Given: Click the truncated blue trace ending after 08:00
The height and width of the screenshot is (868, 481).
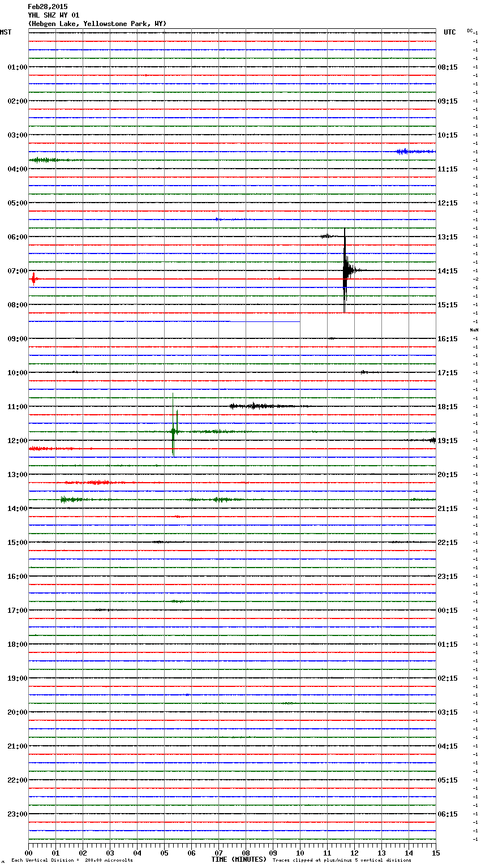Looking at the screenshot, I should [164, 321].
